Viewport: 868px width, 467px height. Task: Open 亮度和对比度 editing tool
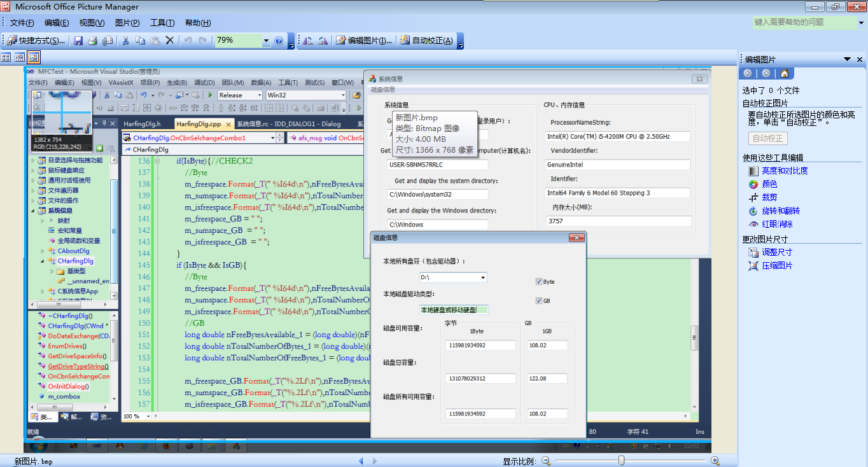point(778,171)
